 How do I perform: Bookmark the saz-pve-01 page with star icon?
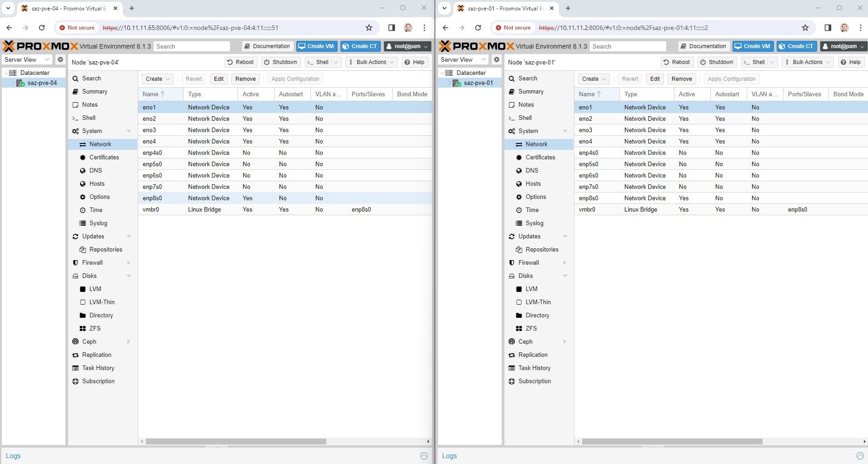point(805,28)
